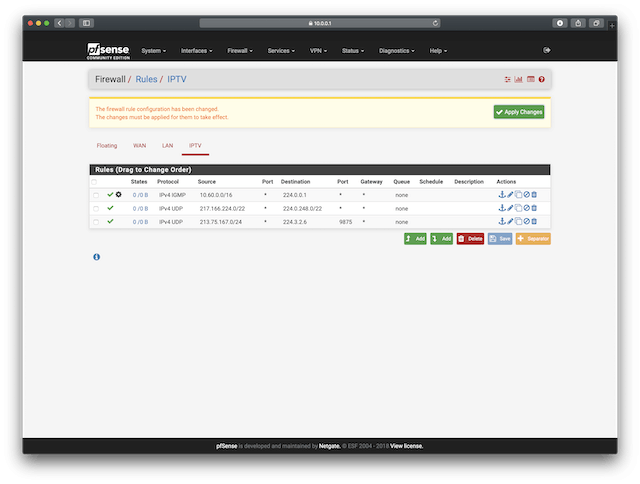The width and height of the screenshot is (640, 484).
Task: Open the 0/0 B states link for the IGMP rule
Action: [140, 195]
